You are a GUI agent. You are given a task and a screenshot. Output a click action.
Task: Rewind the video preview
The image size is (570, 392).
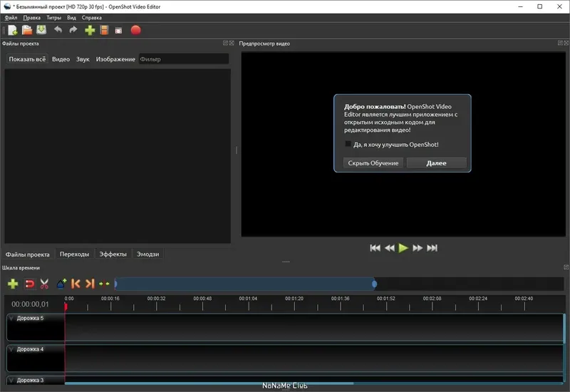click(x=389, y=248)
